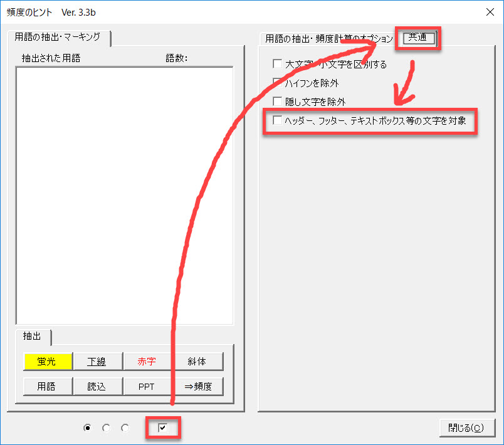Uncheck the checkbox at the dialog bottom
The width and height of the screenshot is (504, 445).
[163, 427]
